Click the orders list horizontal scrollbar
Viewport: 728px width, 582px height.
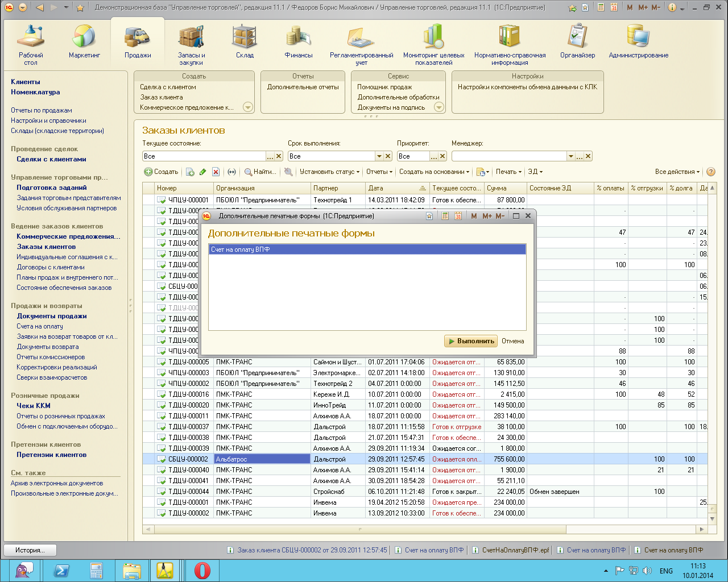tap(360, 529)
